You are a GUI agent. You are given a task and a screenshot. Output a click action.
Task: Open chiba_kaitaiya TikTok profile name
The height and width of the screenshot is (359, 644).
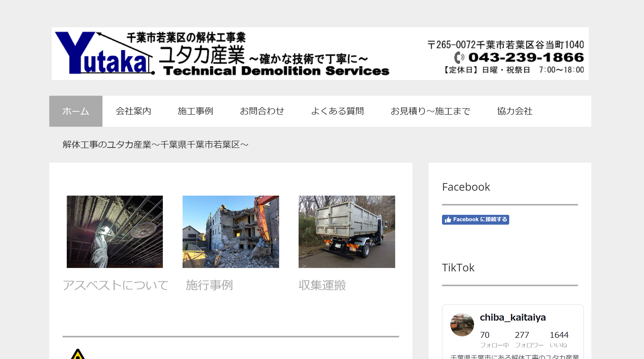(x=512, y=318)
